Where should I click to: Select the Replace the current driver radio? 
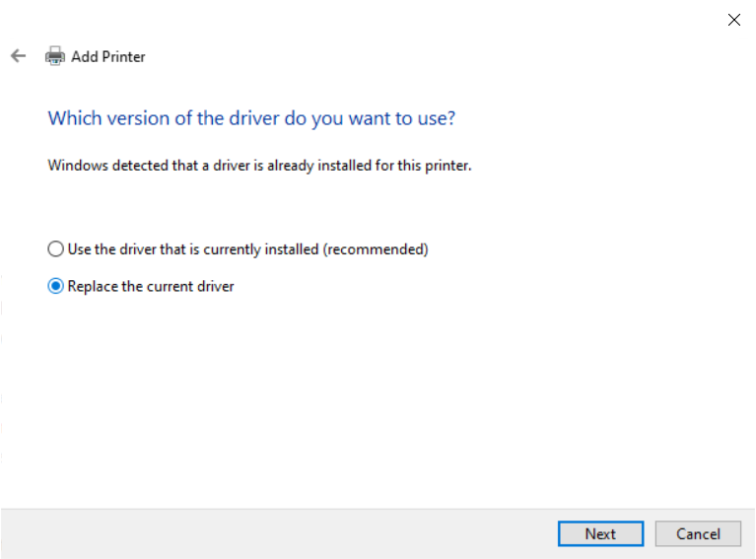pos(56,287)
